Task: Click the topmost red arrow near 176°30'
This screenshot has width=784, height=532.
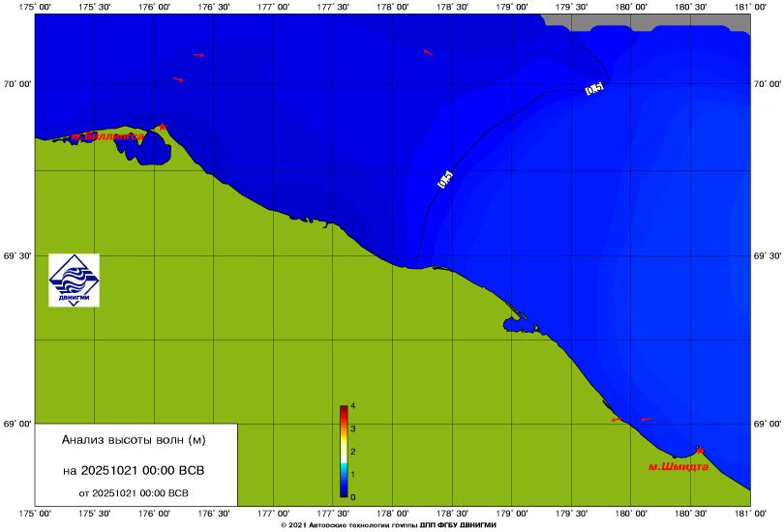Action: pyautogui.click(x=198, y=55)
